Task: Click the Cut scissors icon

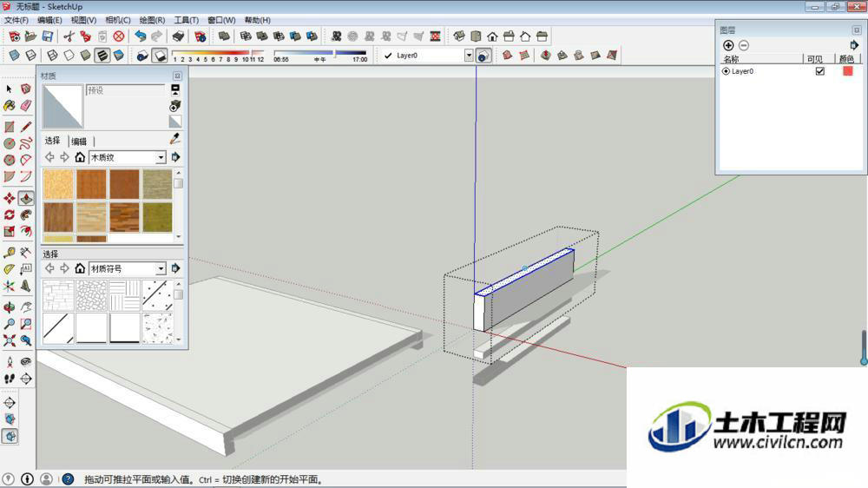Action: [69, 36]
